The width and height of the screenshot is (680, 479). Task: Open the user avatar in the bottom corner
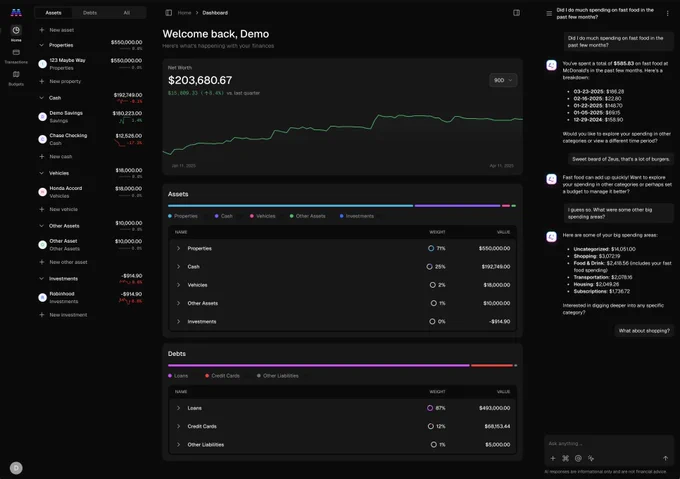pos(16,468)
